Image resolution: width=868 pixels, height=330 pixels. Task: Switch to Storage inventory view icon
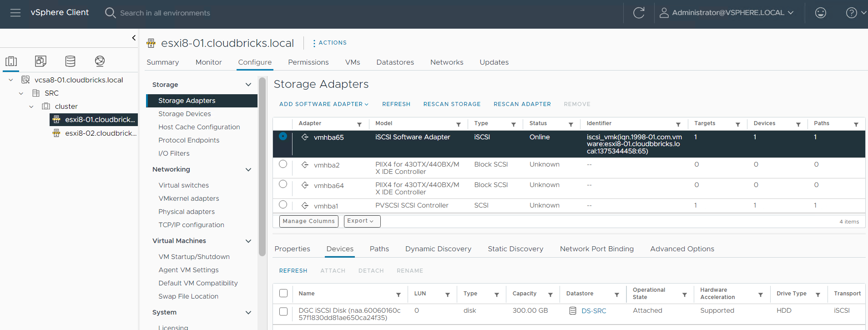click(x=70, y=61)
